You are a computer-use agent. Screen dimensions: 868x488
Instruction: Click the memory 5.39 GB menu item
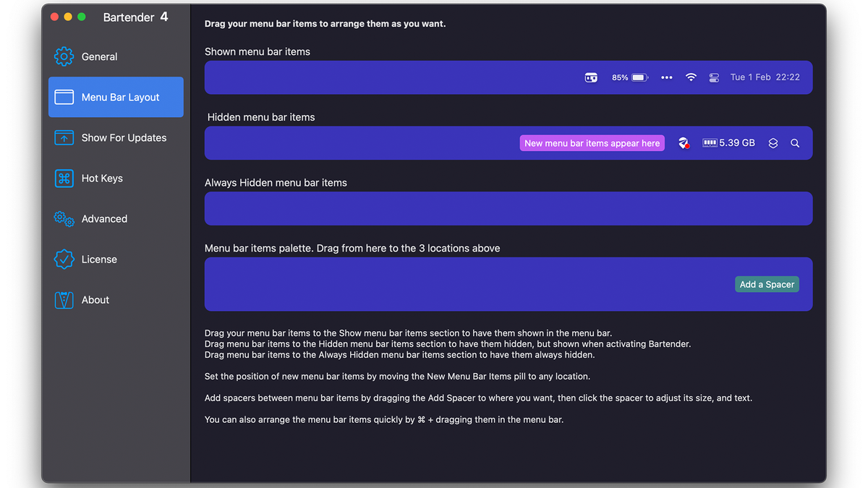[728, 143]
